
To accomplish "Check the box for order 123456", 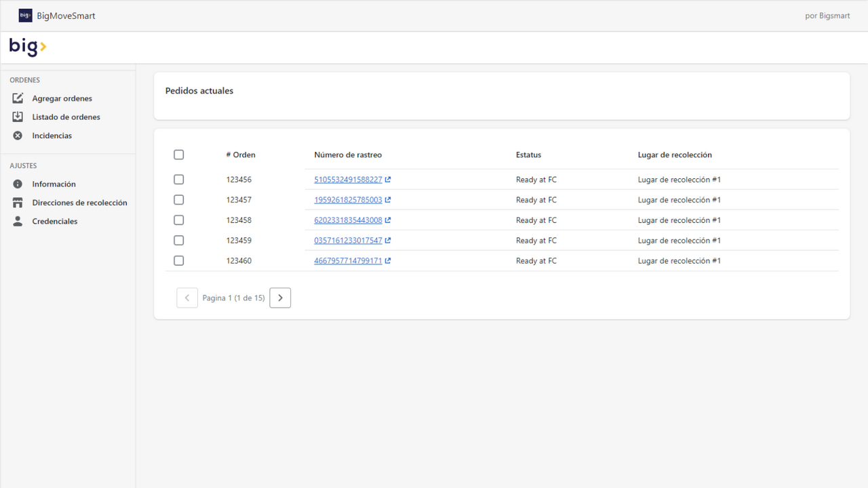I will 179,180.
